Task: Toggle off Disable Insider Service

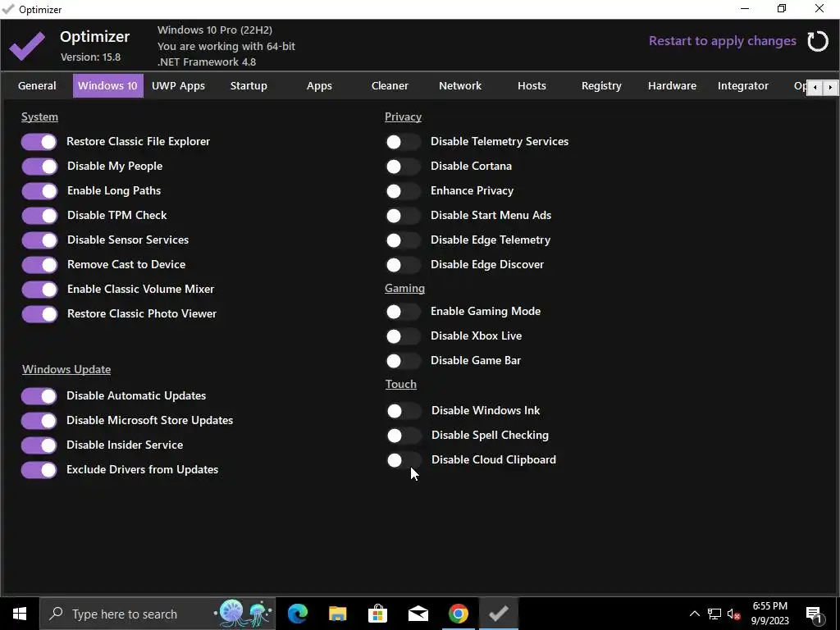Action: coord(39,445)
